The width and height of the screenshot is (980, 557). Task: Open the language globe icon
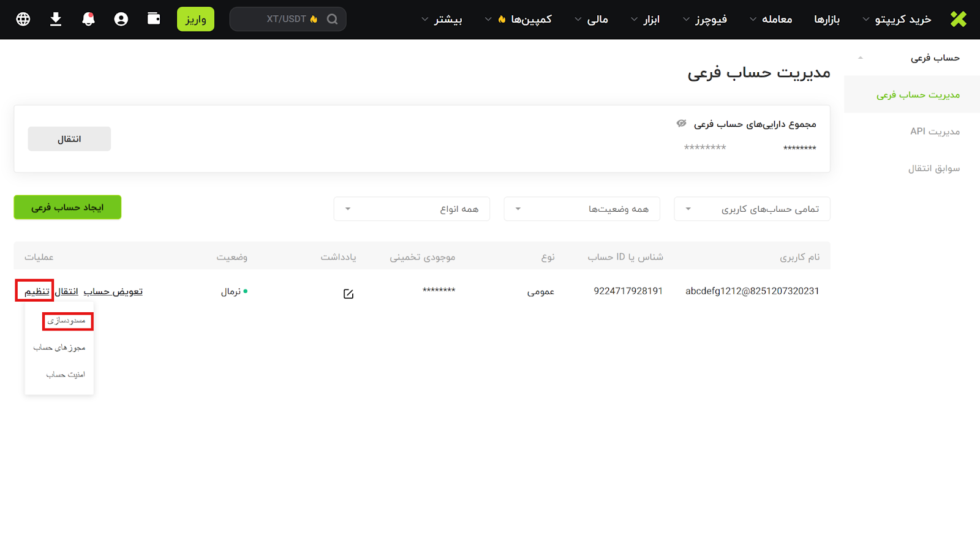click(x=23, y=20)
